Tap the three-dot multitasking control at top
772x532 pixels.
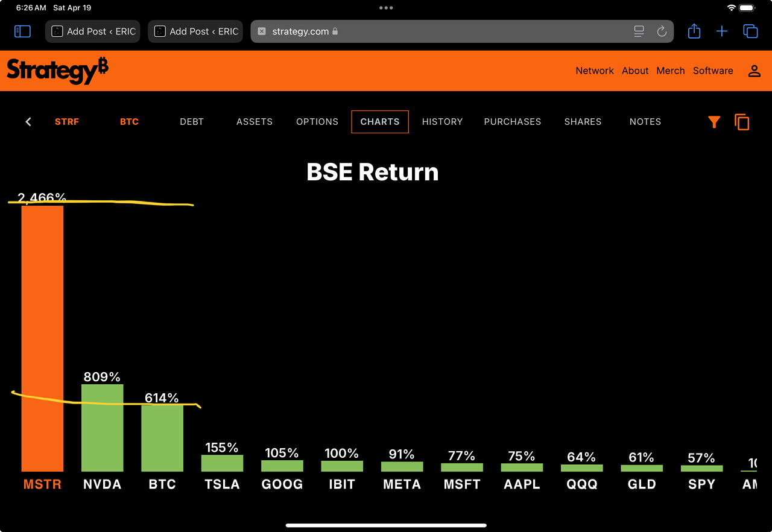point(386,8)
